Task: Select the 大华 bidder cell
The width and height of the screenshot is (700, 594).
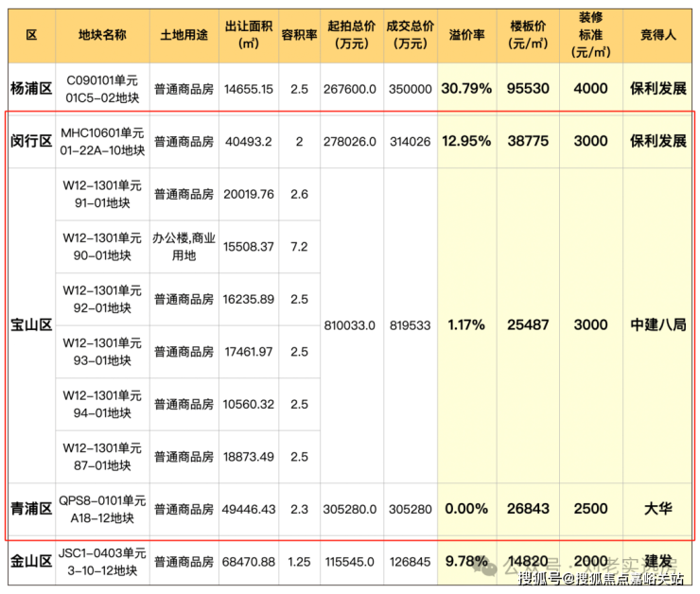Action: coord(657,509)
